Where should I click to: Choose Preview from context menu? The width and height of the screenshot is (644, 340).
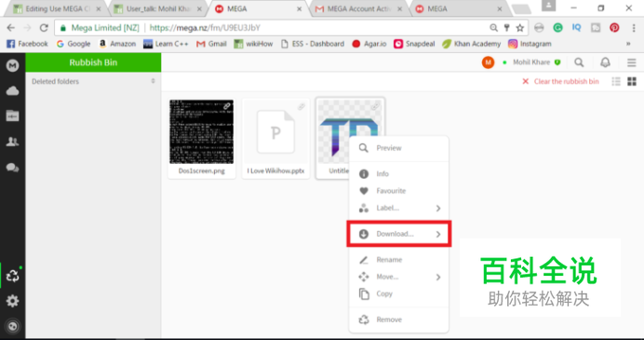coord(398,148)
